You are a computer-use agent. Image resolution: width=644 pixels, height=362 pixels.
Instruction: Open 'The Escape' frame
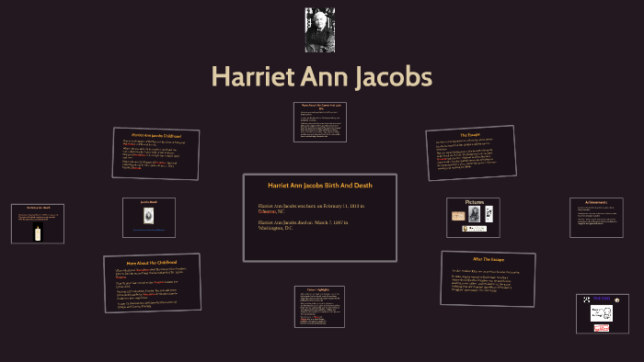click(471, 153)
